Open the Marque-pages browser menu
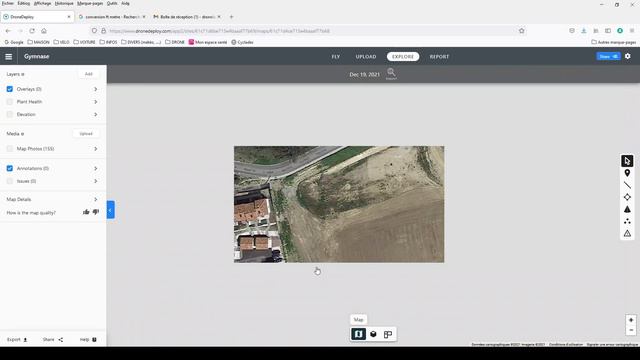 tap(90, 3)
